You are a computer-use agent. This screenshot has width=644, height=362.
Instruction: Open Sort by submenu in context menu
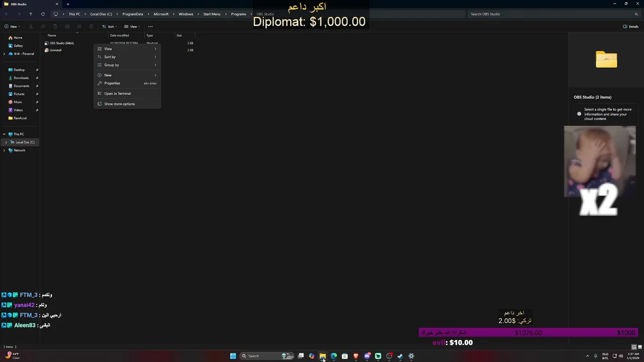(127, 57)
